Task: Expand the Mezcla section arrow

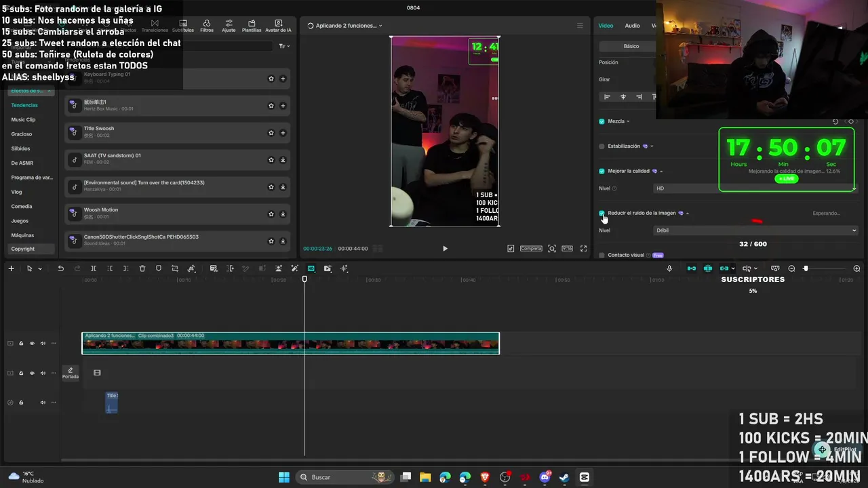Action: click(x=628, y=121)
